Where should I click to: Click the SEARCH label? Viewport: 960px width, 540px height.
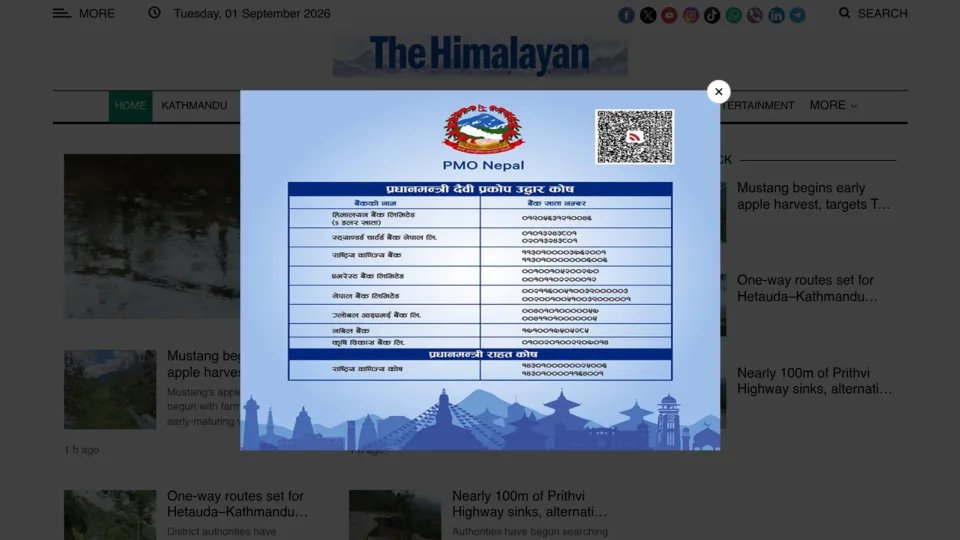click(x=882, y=13)
